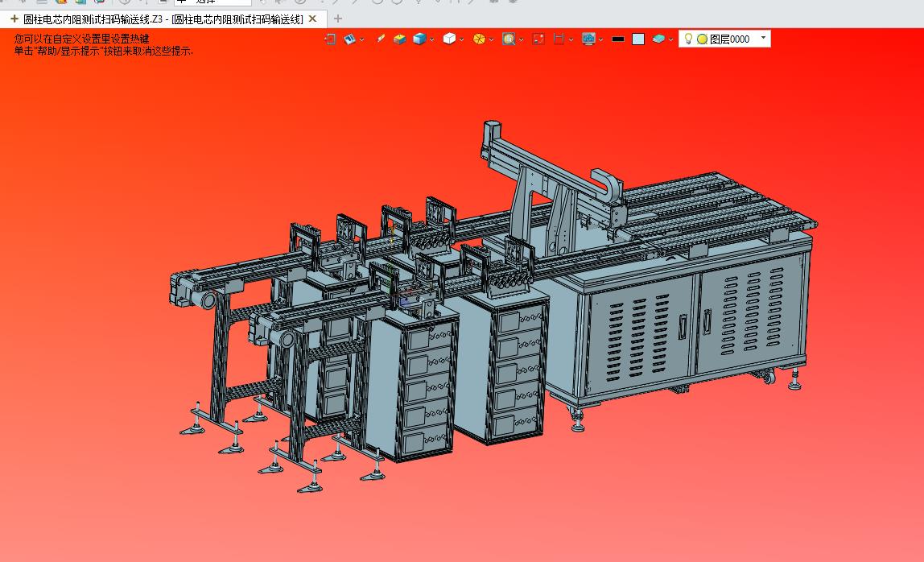The image size is (924, 562).
Task: Expand the view orientation dropdown arrow
Action: pyautogui.click(x=362, y=39)
